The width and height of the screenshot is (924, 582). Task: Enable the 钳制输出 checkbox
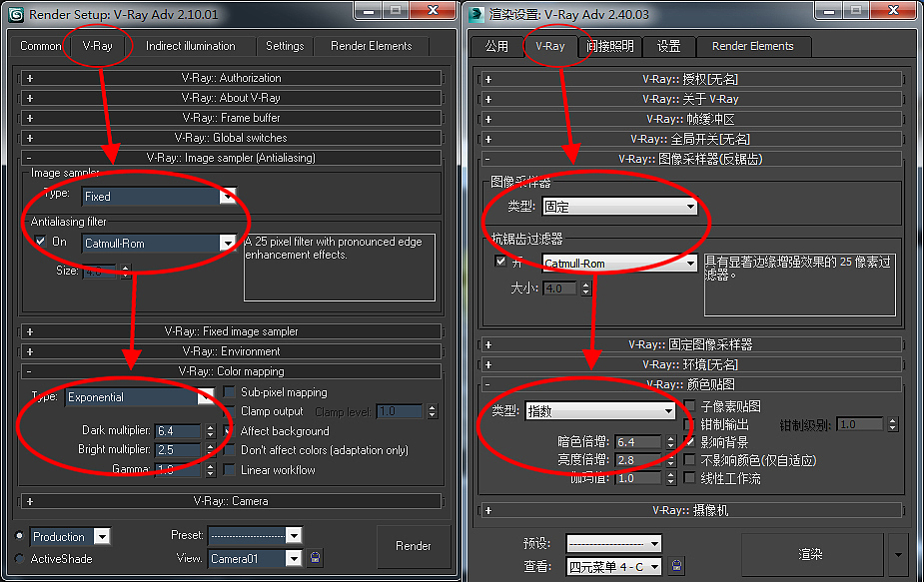pos(689,424)
